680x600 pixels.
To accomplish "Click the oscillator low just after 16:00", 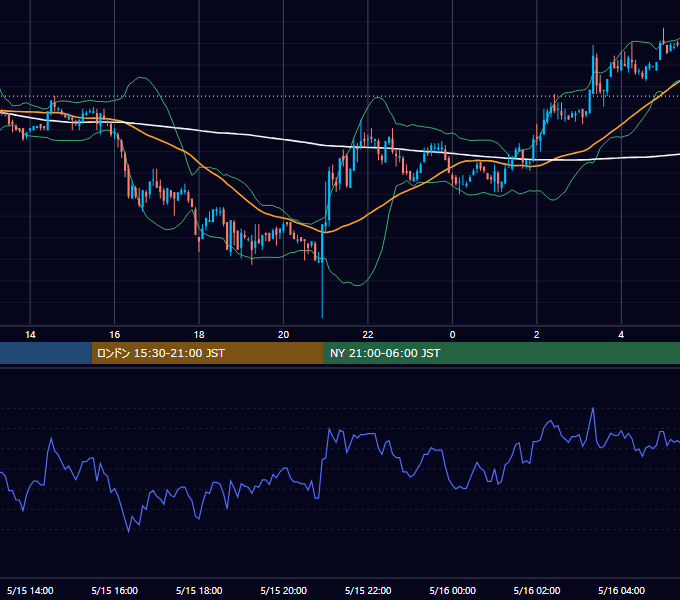I will [128, 532].
